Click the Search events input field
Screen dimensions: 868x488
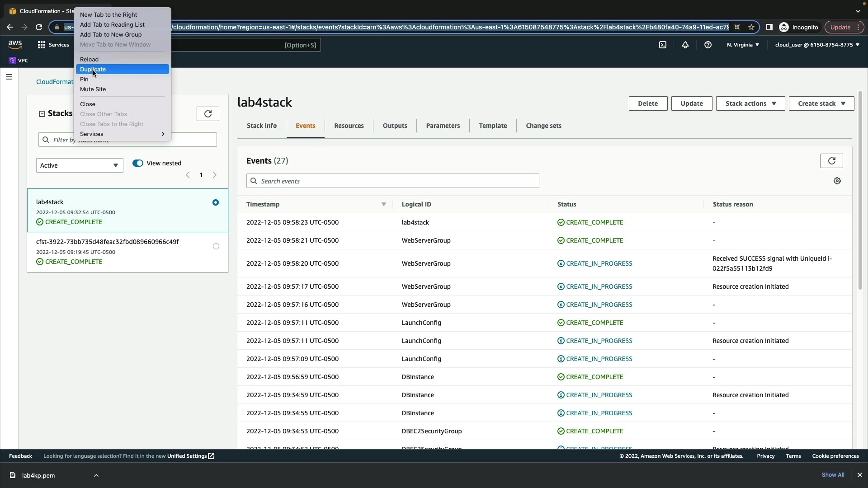392,181
